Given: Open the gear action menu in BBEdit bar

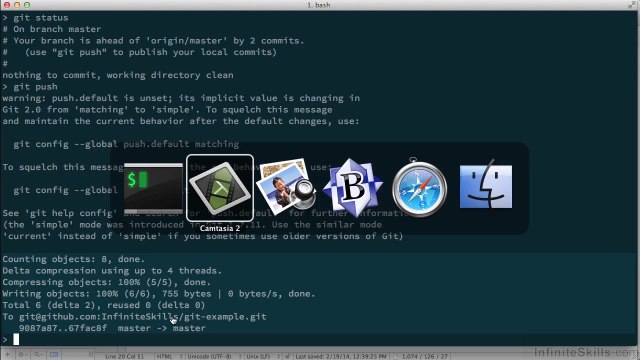Looking at the screenshot, I should 22,355.
